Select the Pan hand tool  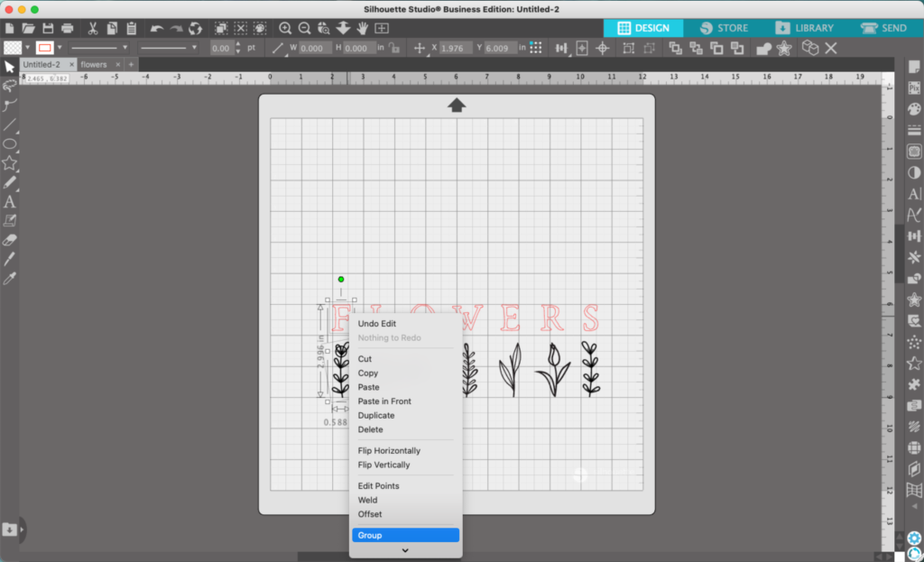(x=363, y=28)
